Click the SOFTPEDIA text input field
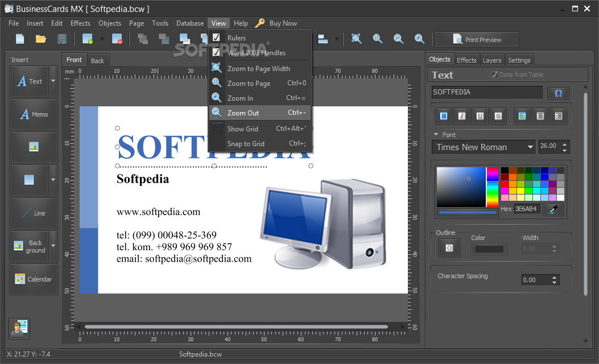The image size is (599, 364). pyautogui.click(x=487, y=93)
